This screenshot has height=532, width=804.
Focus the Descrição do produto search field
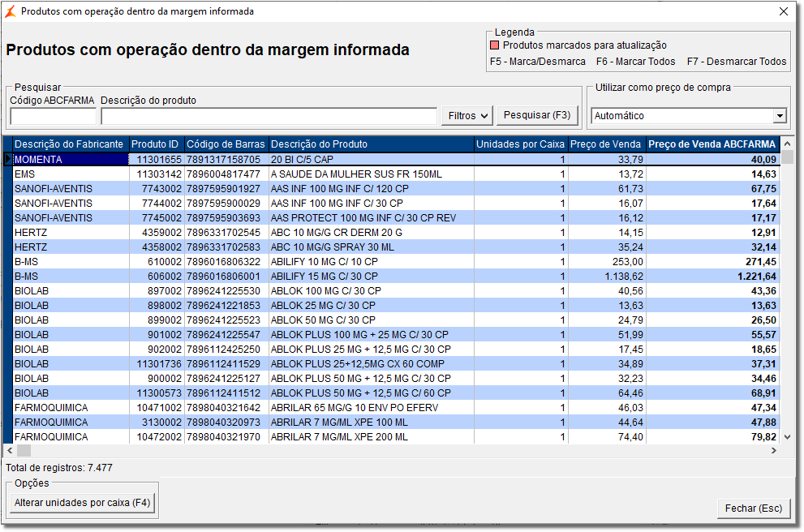[x=269, y=116]
